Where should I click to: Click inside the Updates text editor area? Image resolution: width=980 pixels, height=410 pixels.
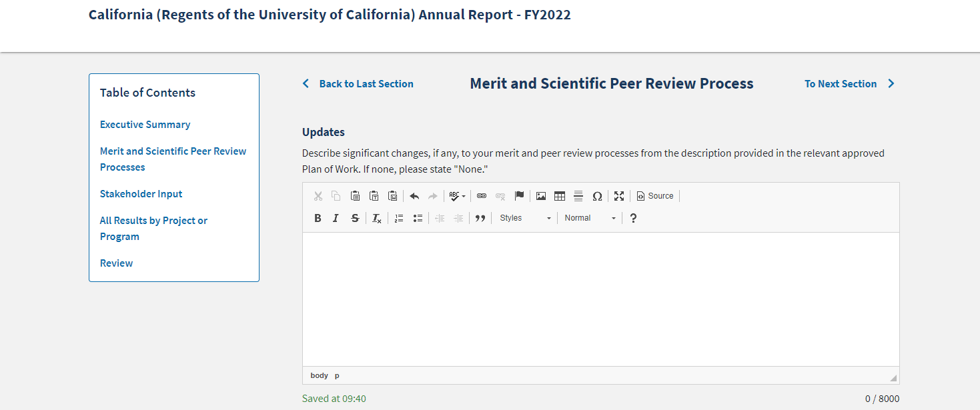(600, 299)
